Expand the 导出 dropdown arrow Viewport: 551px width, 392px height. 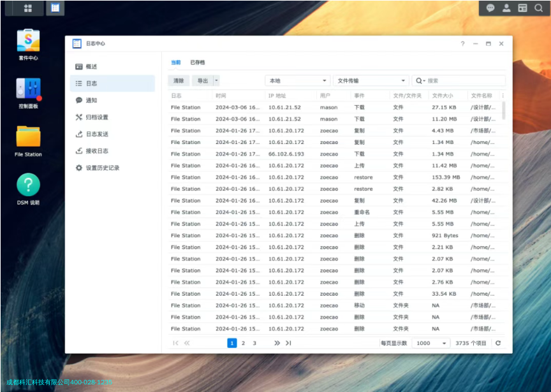217,81
